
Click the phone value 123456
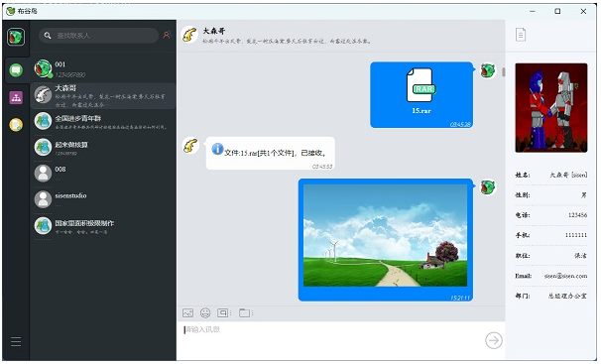point(577,215)
